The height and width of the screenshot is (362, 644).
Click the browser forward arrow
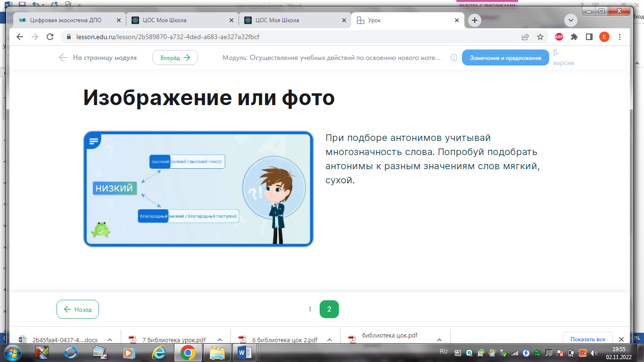34,37
